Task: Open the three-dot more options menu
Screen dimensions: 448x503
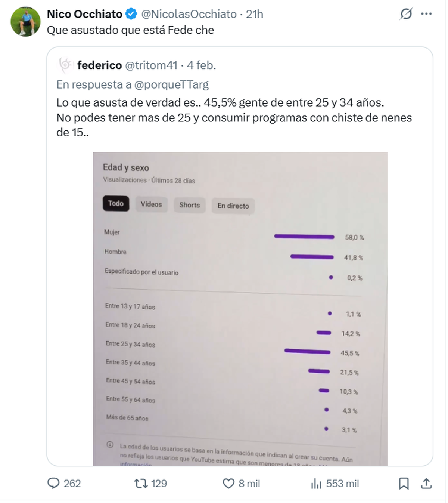Action: [x=426, y=14]
